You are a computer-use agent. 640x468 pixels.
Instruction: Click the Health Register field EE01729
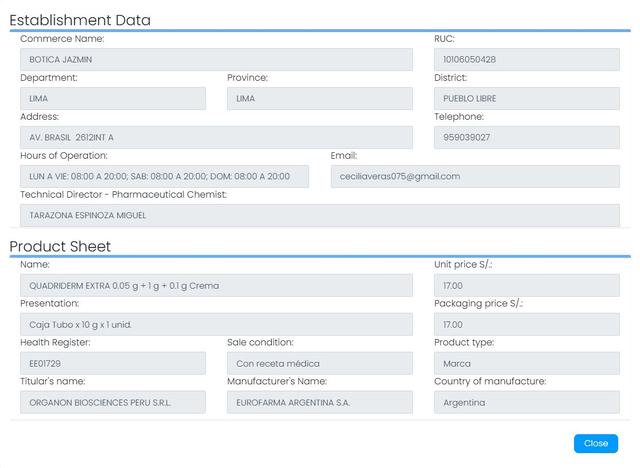pyautogui.click(x=113, y=363)
